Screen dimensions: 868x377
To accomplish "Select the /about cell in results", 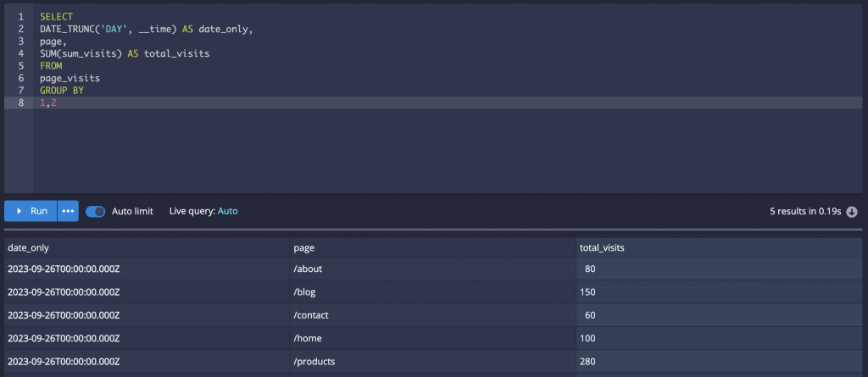I will (x=309, y=269).
